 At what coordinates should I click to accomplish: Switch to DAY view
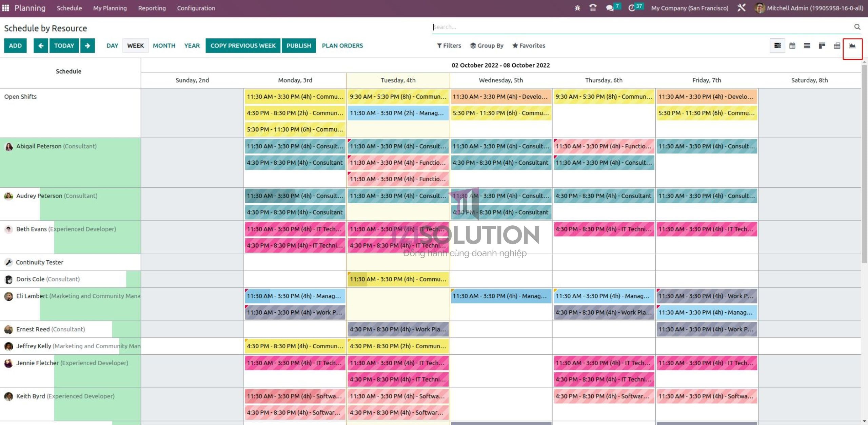click(x=112, y=45)
